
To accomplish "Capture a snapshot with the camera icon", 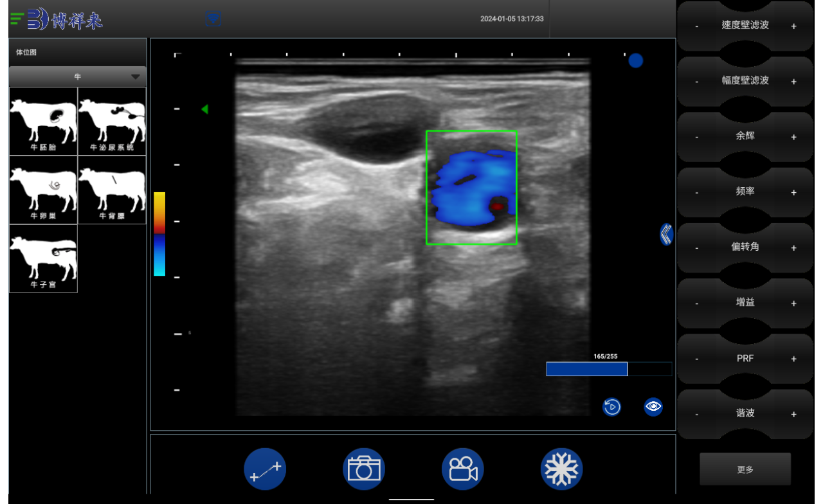I will point(364,469).
